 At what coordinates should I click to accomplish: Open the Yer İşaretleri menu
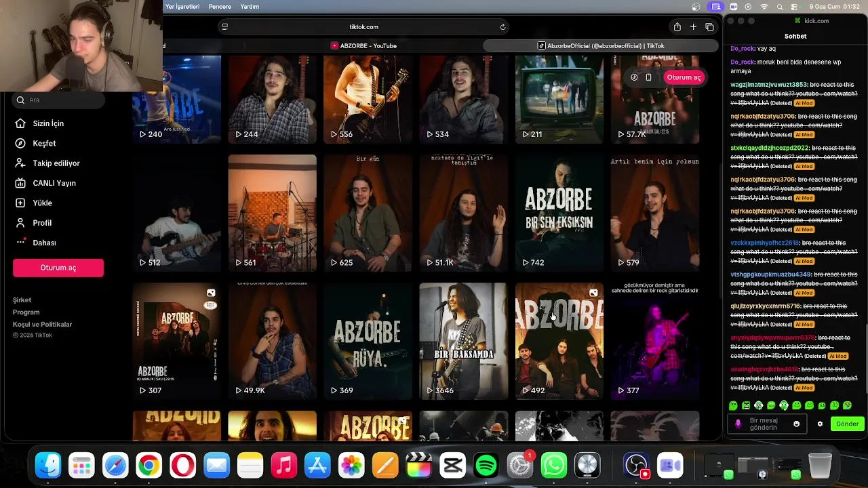(x=182, y=7)
